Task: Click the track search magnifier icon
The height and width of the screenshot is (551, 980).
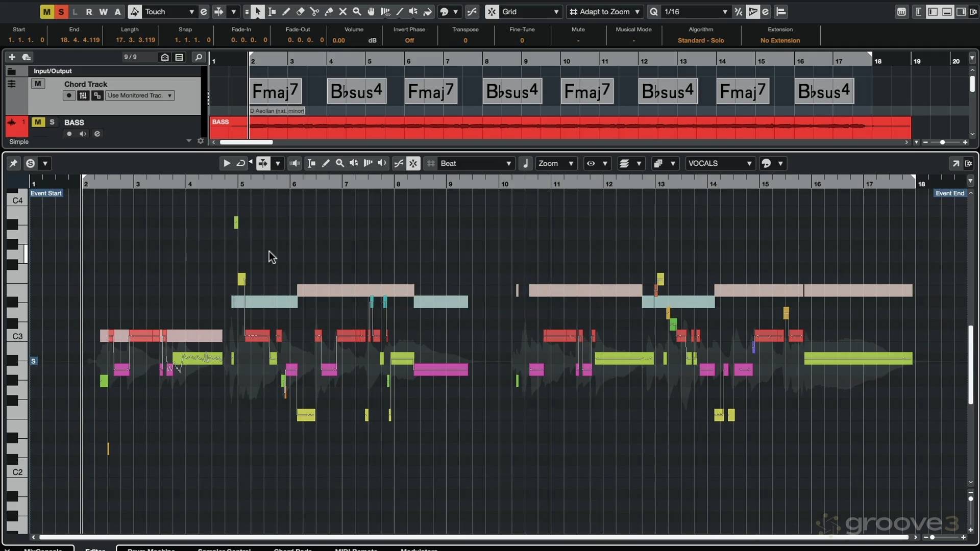Action: point(199,57)
